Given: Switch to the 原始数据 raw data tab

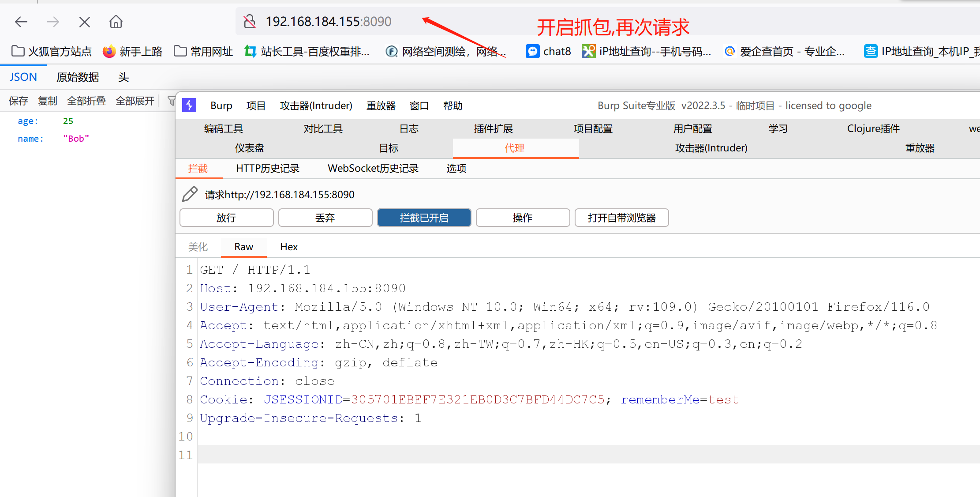Looking at the screenshot, I should tap(78, 77).
